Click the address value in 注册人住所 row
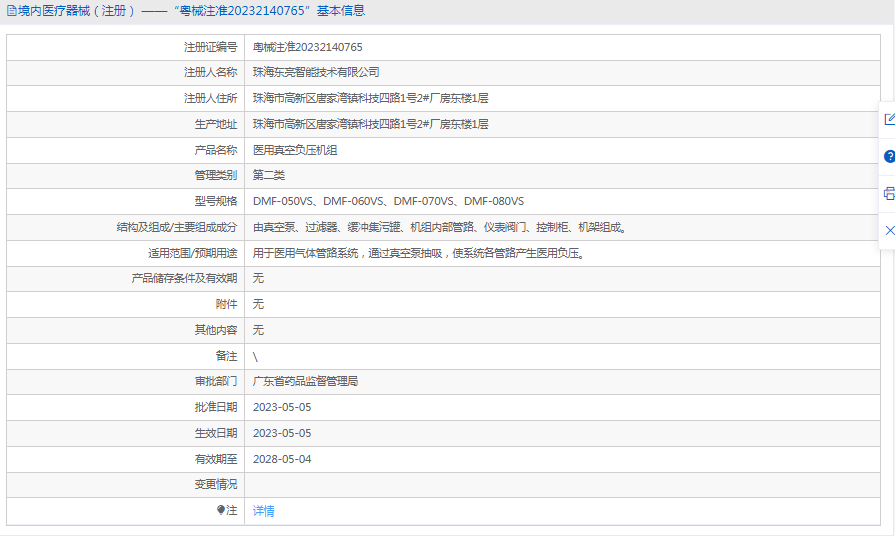 click(x=370, y=98)
